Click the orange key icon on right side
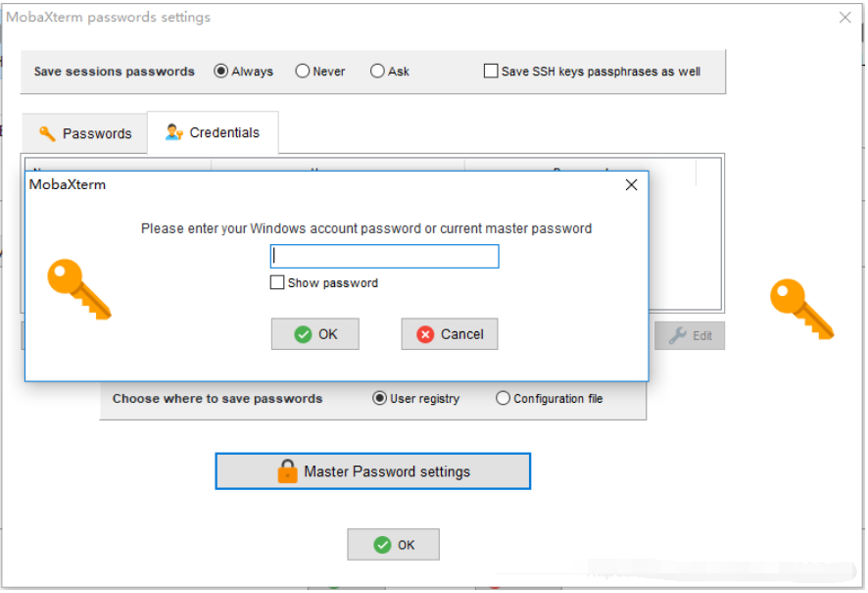This screenshot has width=868, height=593. [801, 309]
